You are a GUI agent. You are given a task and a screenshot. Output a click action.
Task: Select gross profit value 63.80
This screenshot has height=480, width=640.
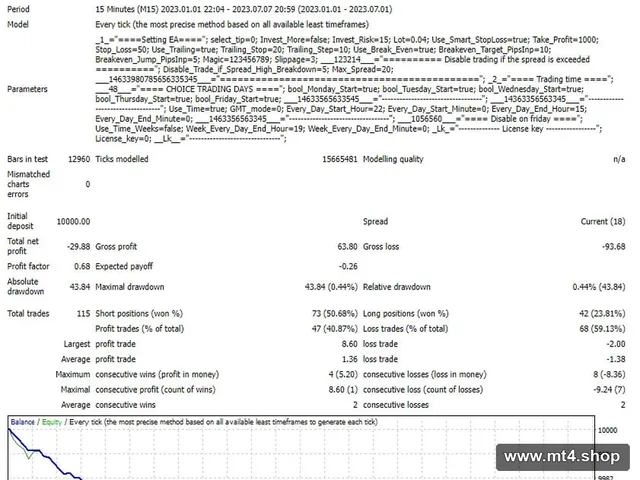coord(347,247)
